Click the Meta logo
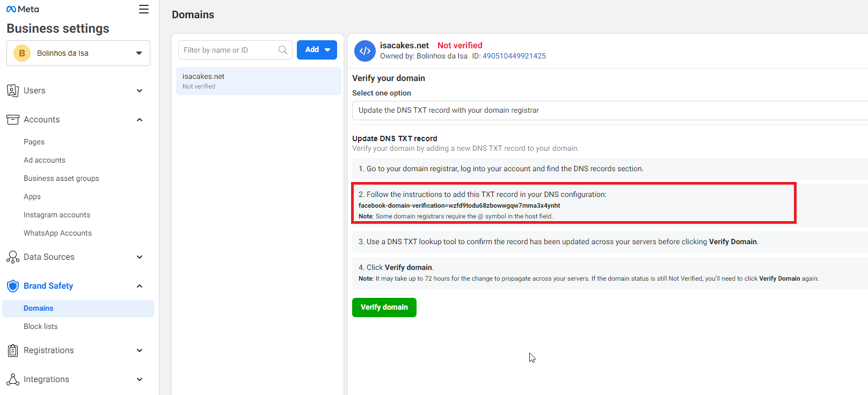The image size is (868, 395). point(23,9)
